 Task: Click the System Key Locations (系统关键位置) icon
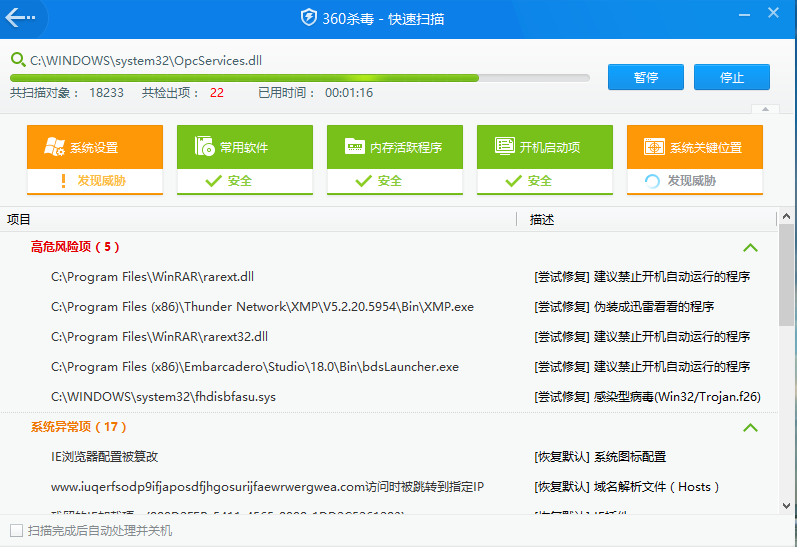pyautogui.click(x=654, y=147)
